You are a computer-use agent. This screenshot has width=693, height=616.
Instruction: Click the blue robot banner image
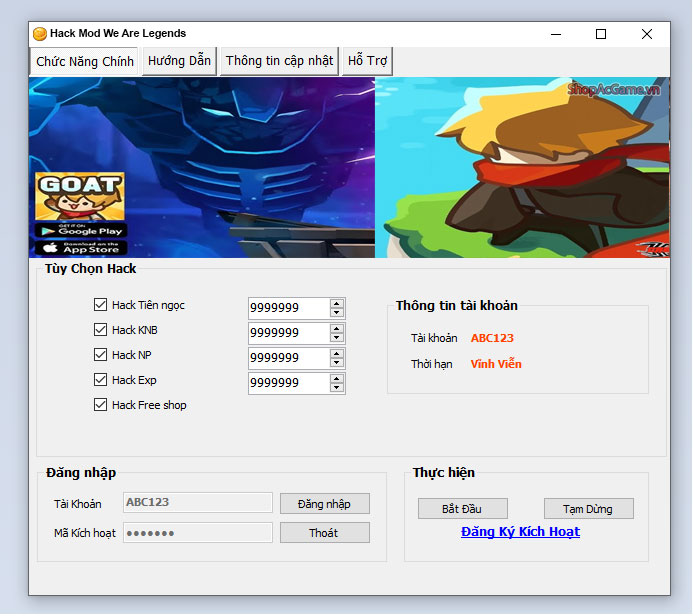point(202,167)
